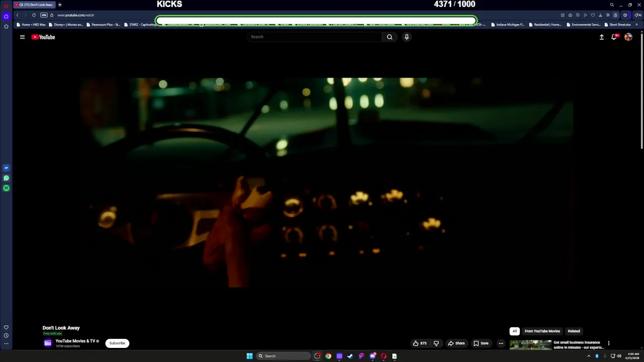Screen dimensions: 644x362
Task: Open the Short Sheet.xlsx bookmark
Action: pos(618,25)
